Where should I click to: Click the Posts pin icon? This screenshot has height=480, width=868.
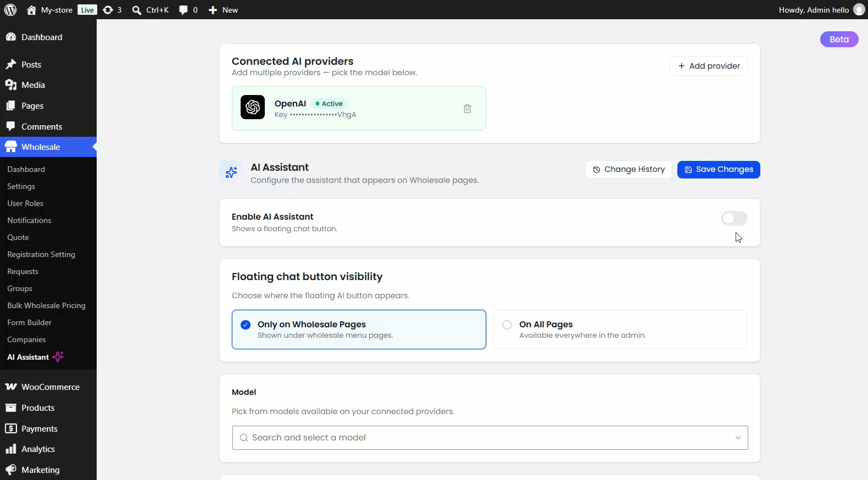[x=11, y=64]
